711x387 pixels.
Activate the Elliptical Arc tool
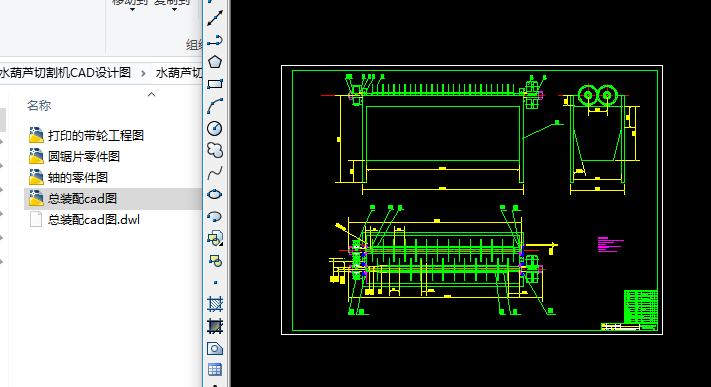[214, 216]
